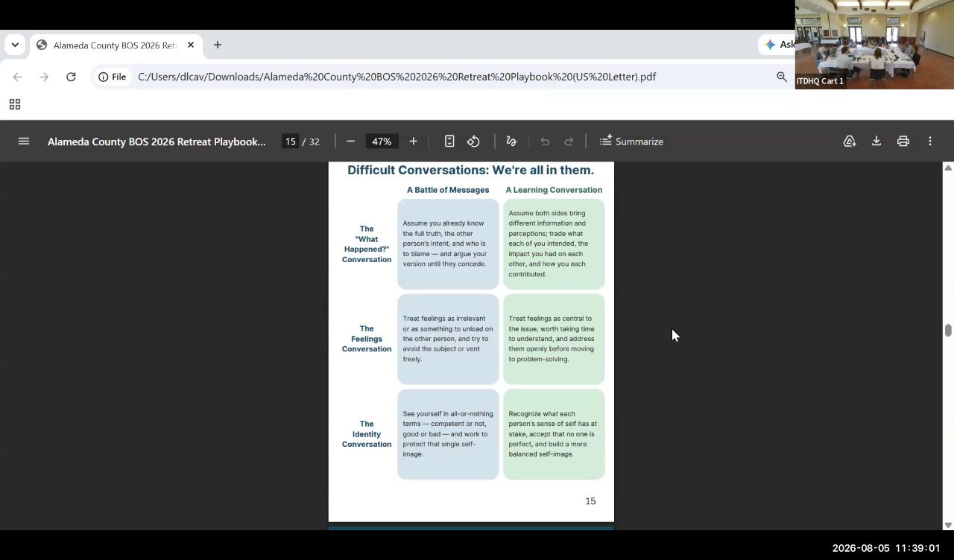
Task: Zoom in with the plus button
Action: [x=413, y=141]
